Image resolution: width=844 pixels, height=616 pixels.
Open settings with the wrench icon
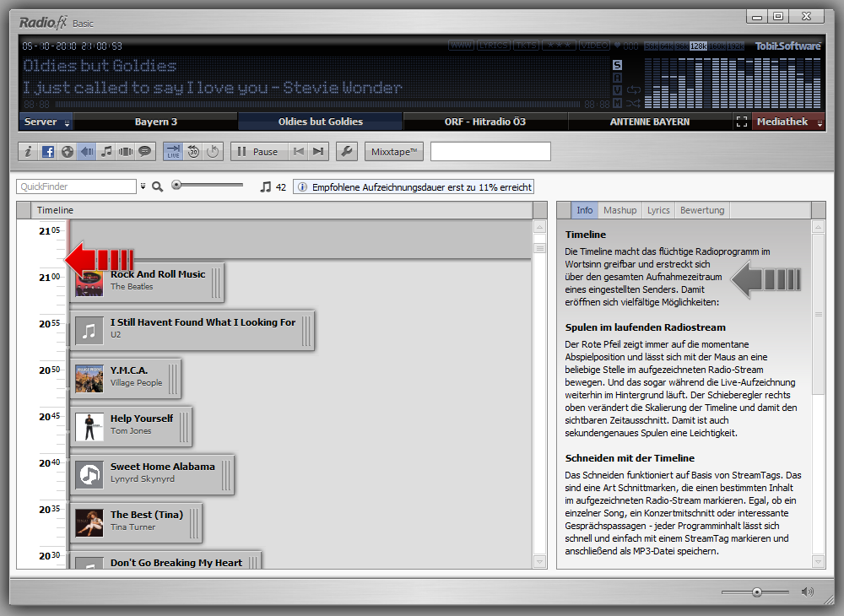[x=345, y=152]
